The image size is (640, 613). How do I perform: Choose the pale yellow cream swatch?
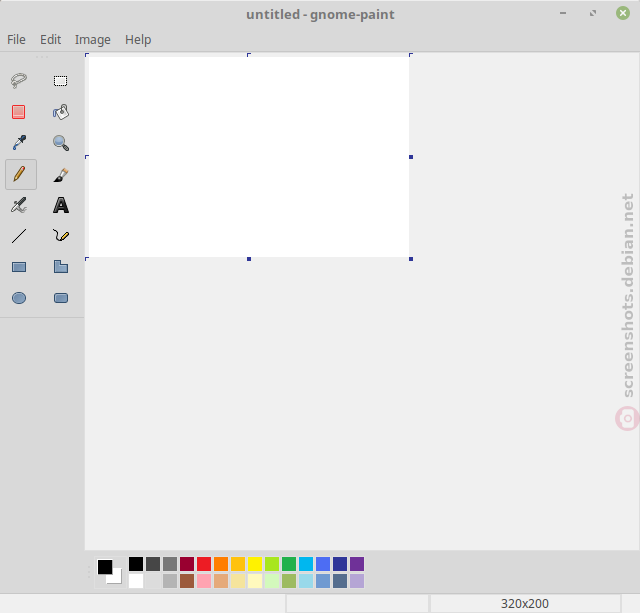coord(255,581)
